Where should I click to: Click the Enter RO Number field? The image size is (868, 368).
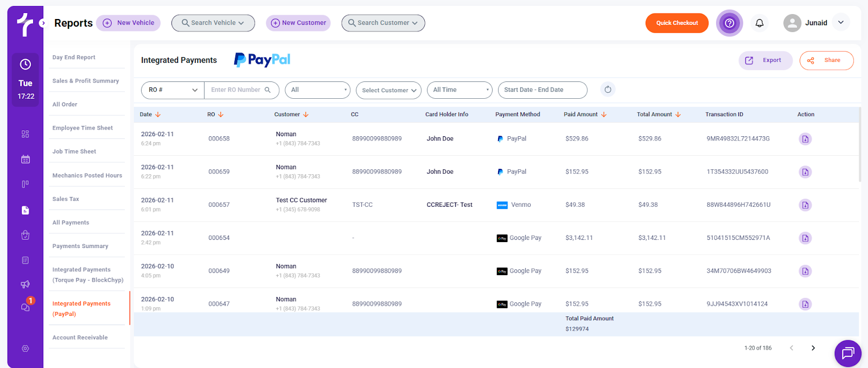pos(237,90)
